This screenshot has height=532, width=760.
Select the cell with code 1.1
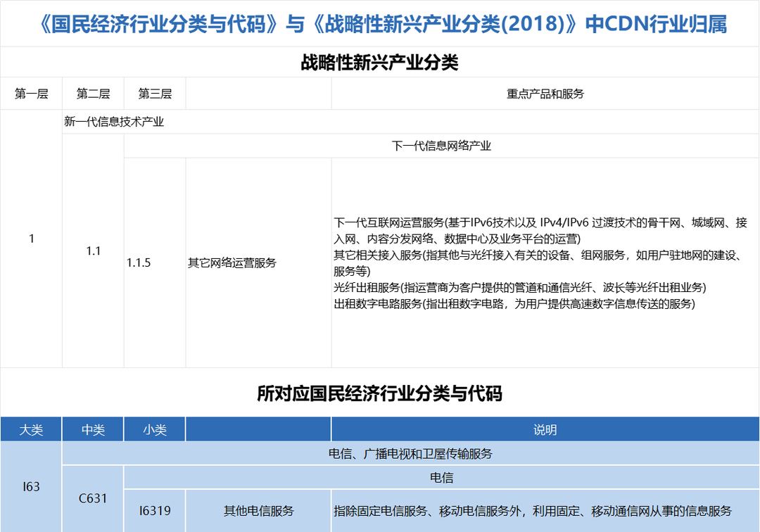point(93,251)
